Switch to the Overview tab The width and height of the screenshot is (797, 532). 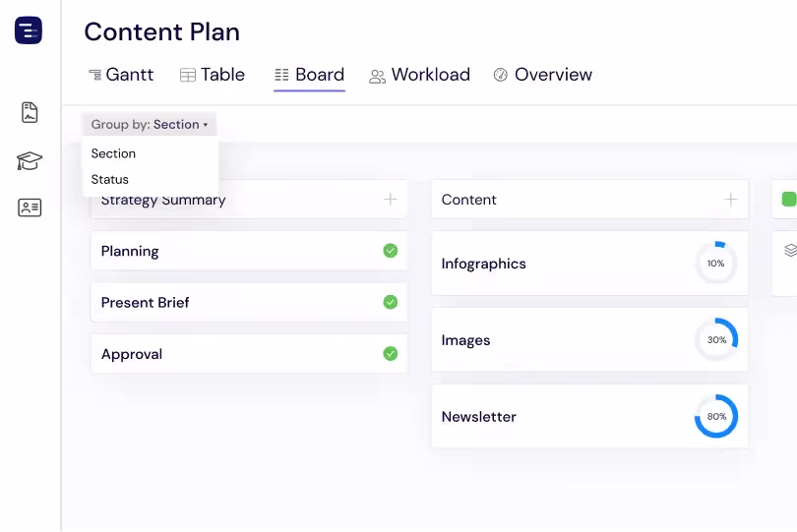click(543, 75)
